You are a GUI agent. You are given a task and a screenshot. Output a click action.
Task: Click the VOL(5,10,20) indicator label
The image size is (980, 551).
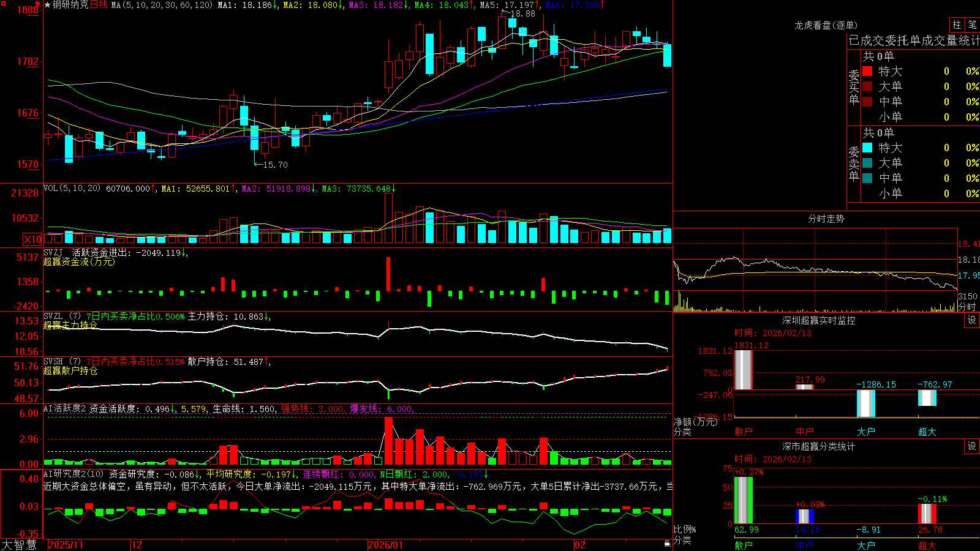(72, 188)
